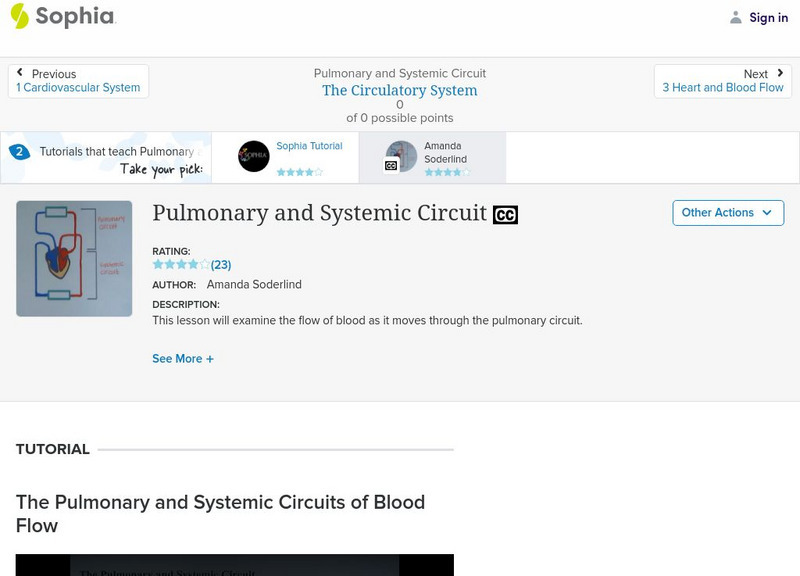
Task: Open the Other Actions dropdown
Action: (727, 213)
